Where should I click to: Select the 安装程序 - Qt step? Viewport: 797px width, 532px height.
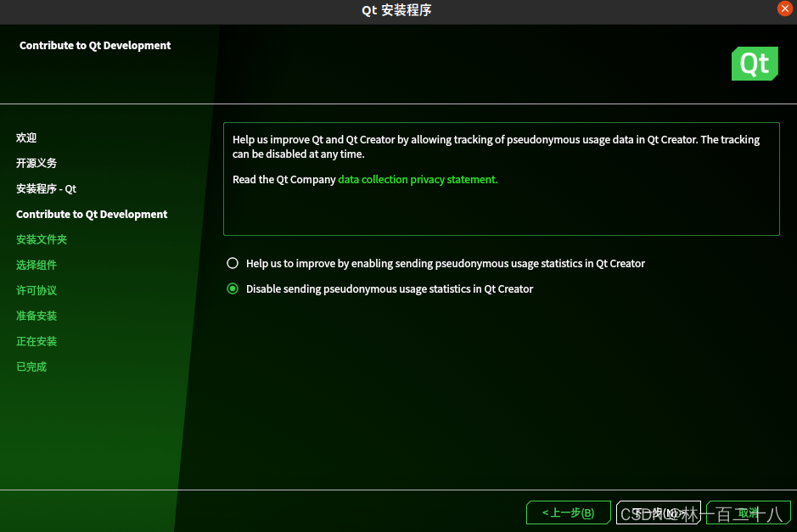pyautogui.click(x=46, y=188)
